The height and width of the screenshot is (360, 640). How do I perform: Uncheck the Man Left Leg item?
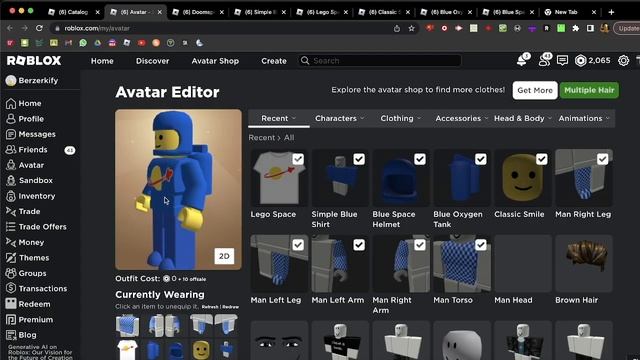[298, 245]
